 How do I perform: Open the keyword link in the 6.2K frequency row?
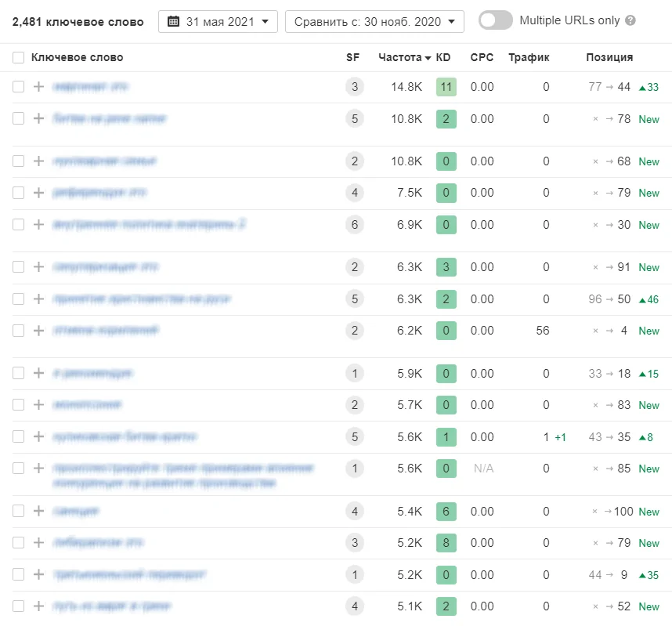coord(106,331)
